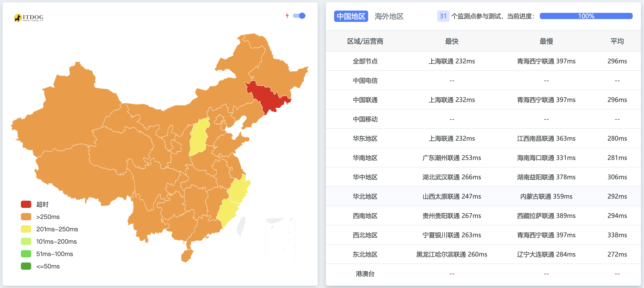The width and height of the screenshot is (644, 288).
Task: Switch to the 海外地区 tab
Action: coord(389,16)
